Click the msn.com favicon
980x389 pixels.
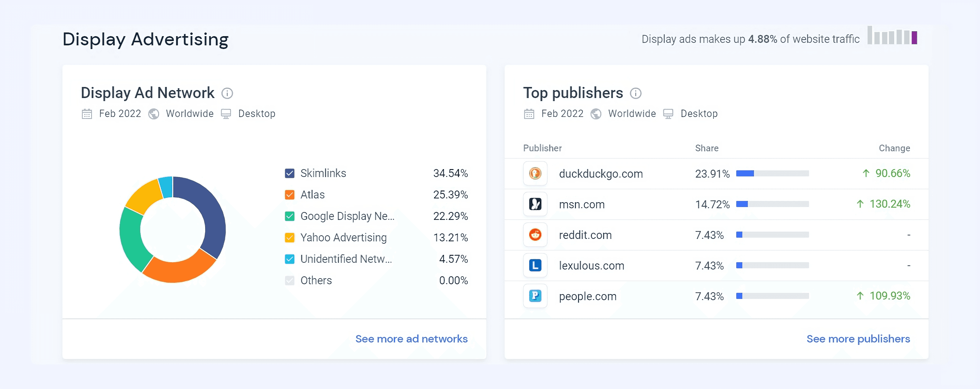click(535, 204)
